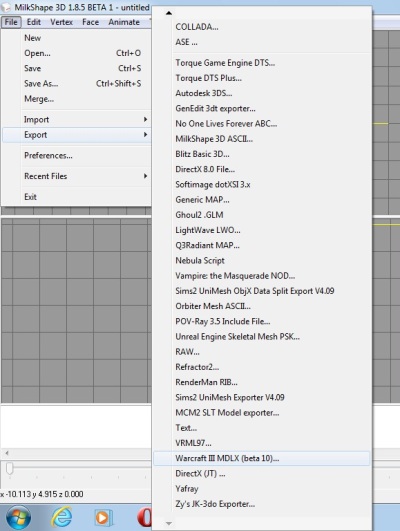This screenshot has width=400, height=531.
Task: Select ASE ... exporter
Action: 261,42
